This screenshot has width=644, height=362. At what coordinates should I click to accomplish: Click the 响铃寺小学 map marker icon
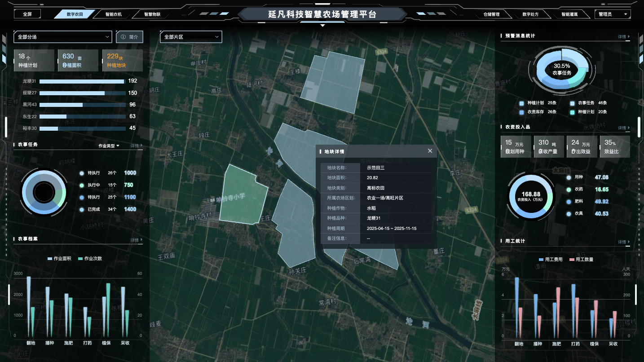[212, 199]
